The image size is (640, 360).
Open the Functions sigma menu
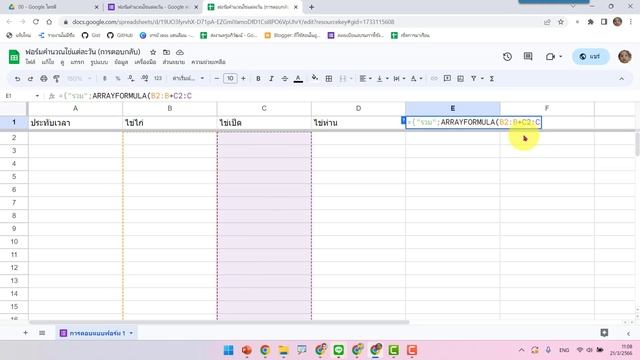pyautogui.click(x=492, y=78)
